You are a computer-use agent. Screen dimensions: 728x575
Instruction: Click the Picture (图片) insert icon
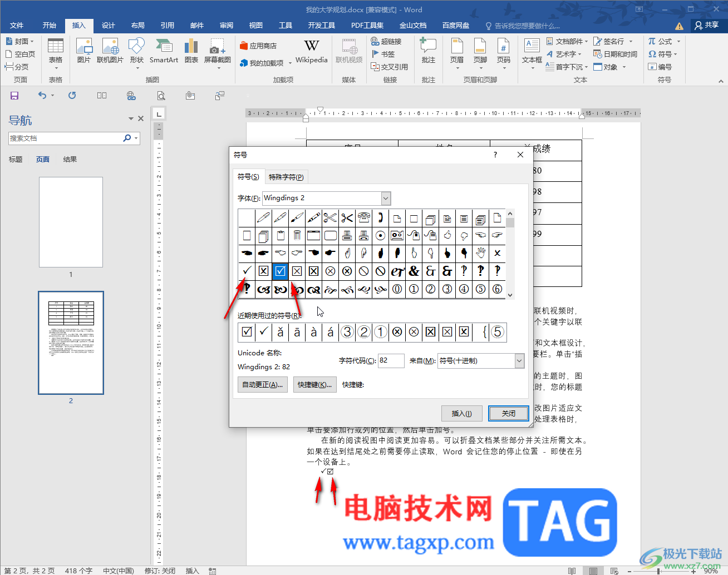point(83,51)
